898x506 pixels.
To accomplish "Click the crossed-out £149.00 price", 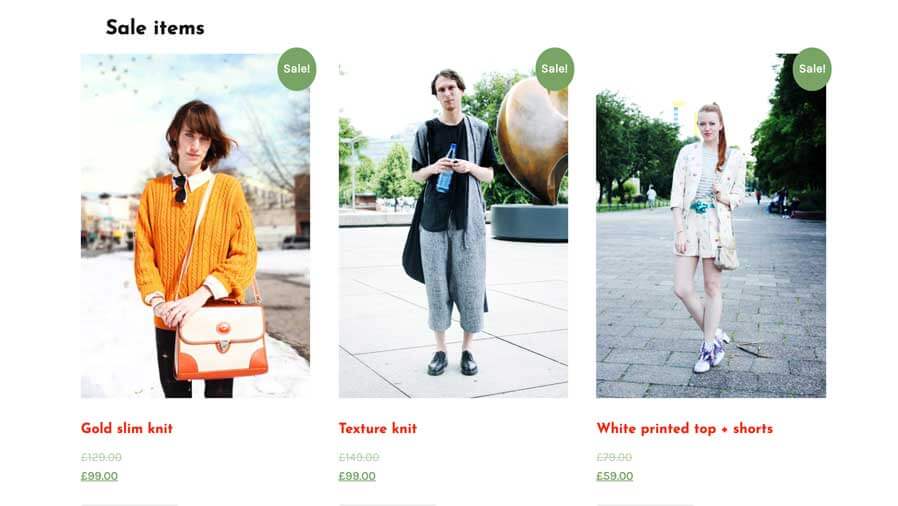I will pos(359,457).
